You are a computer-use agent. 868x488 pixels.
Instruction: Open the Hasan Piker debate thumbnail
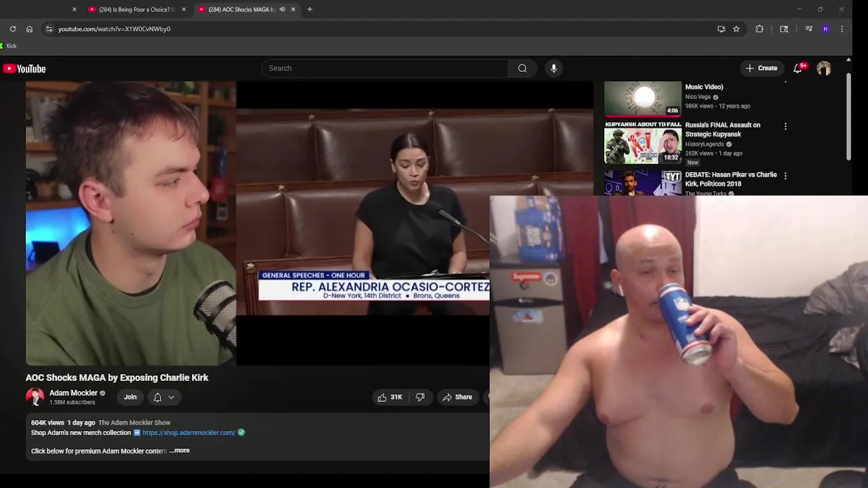click(643, 182)
